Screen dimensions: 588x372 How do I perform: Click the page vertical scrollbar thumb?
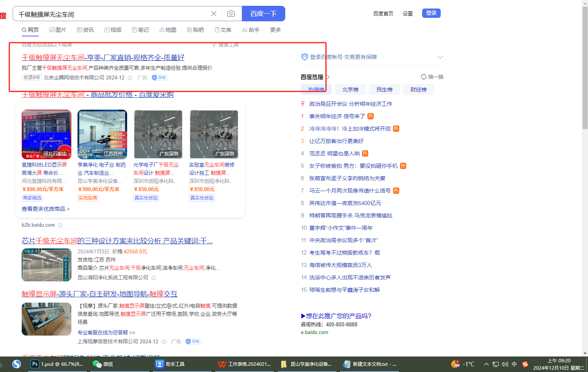click(585, 68)
